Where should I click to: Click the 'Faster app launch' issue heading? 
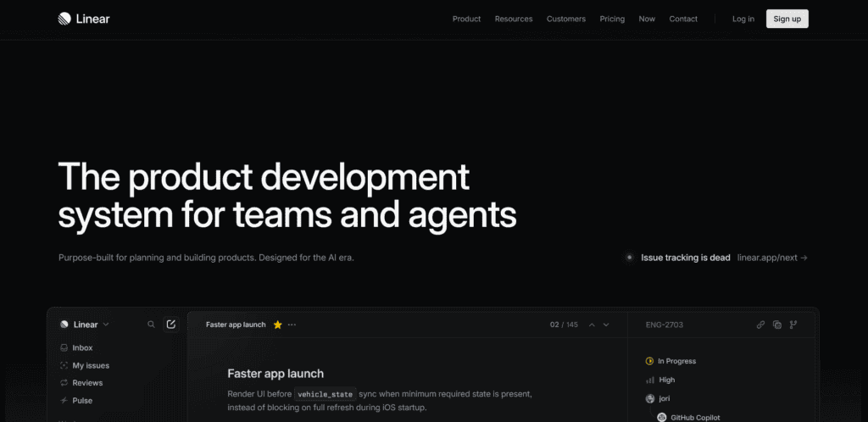click(275, 374)
